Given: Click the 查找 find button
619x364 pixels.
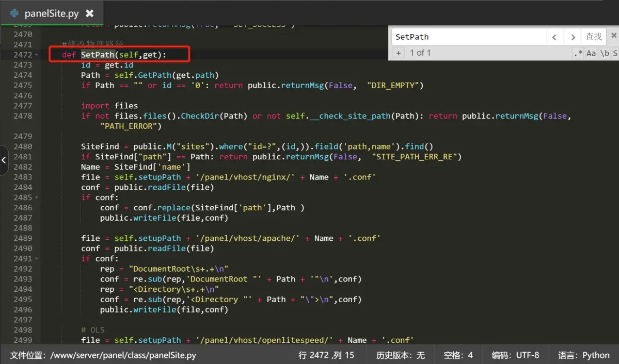Looking at the screenshot, I should 594,37.
